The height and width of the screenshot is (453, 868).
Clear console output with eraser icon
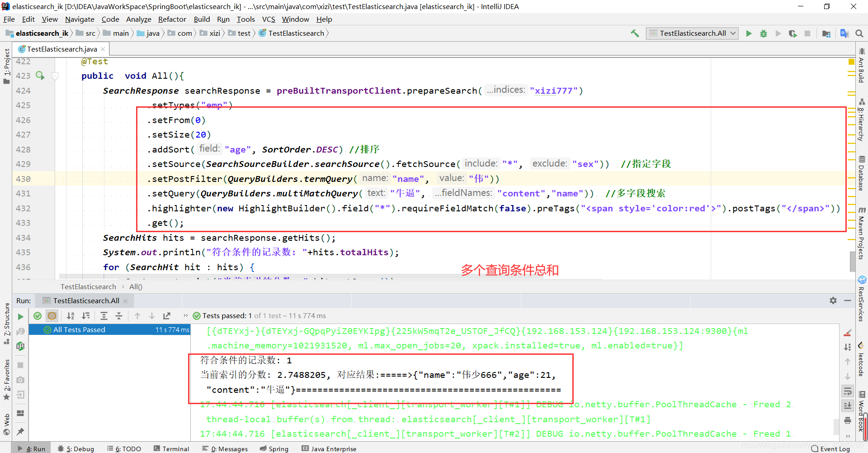point(848,333)
